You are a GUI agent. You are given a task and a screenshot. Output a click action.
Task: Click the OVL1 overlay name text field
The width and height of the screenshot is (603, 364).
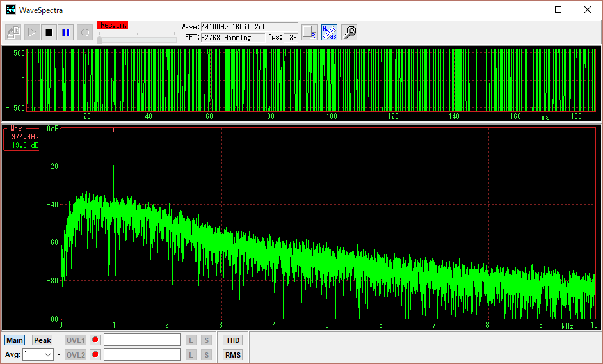[x=142, y=340]
